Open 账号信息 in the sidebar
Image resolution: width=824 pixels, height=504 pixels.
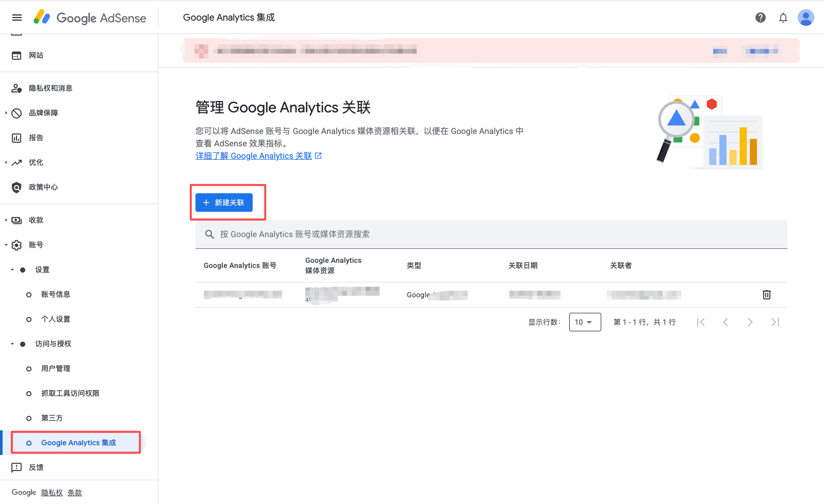pos(56,294)
